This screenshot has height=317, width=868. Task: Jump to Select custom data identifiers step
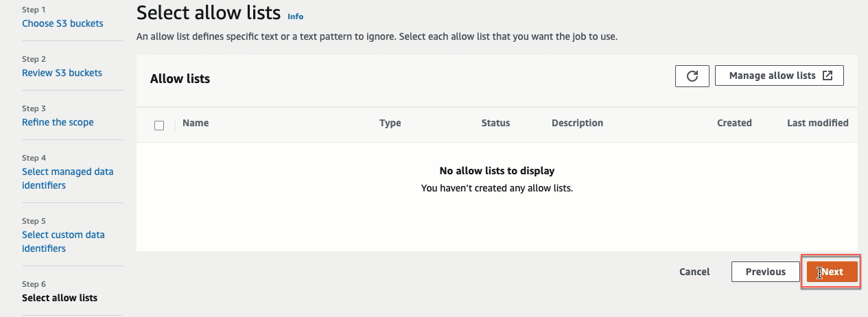pos(63,242)
